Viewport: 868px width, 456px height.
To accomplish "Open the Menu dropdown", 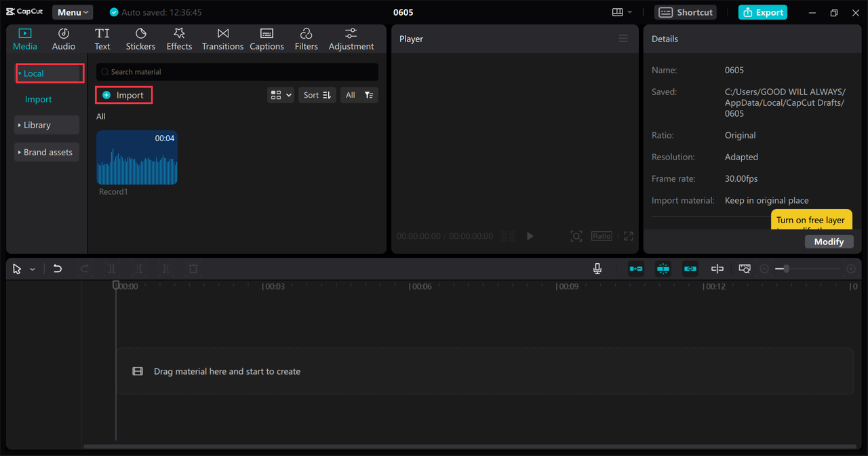I will 73,12.
